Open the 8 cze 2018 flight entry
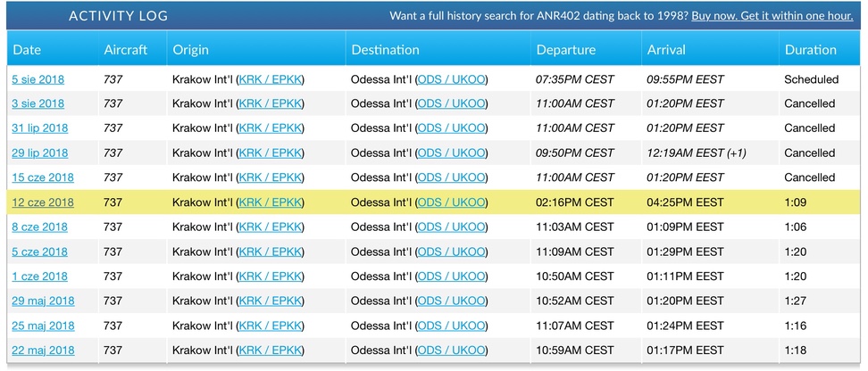The height and width of the screenshot is (371, 868). click(x=40, y=227)
